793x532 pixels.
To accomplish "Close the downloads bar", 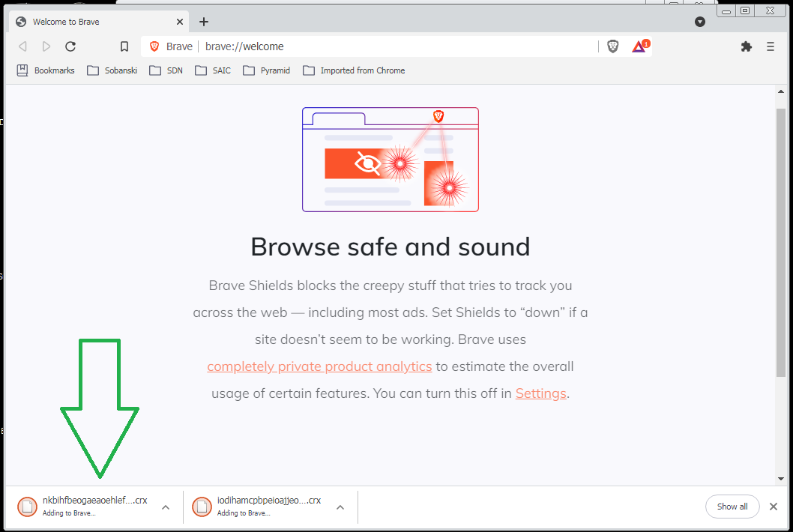I will click(774, 507).
